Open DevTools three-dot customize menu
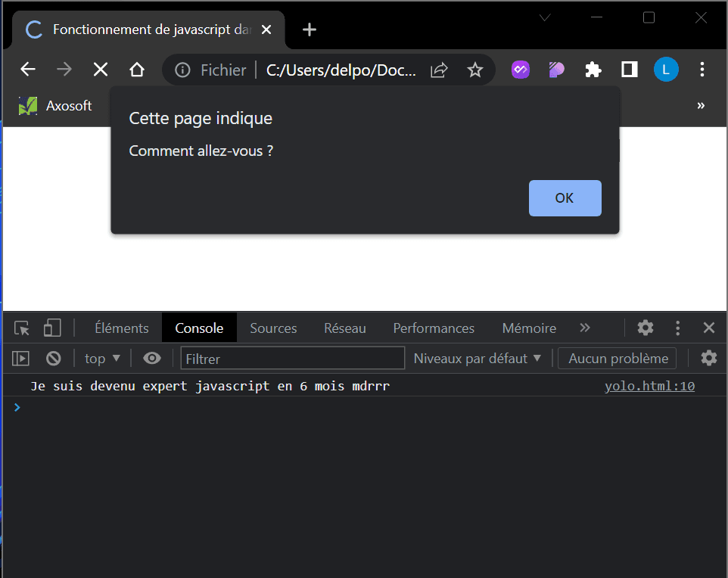This screenshot has height=578, width=728. pos(677,328)
